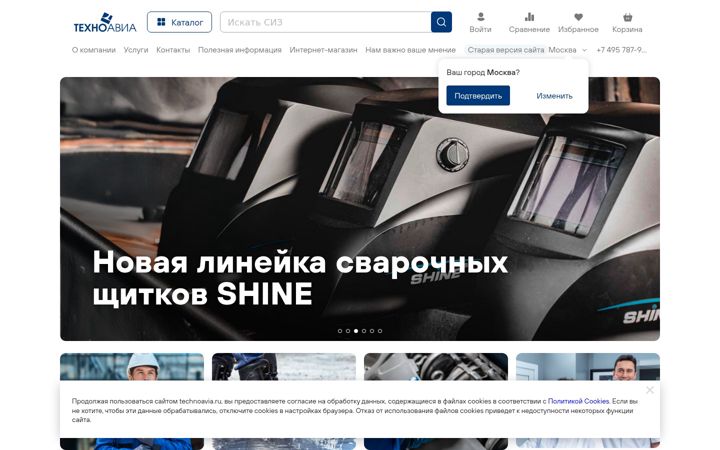The image size is (720, 450).
Task: Click the phone number +7 495 787-9
Action: [621, 50]
